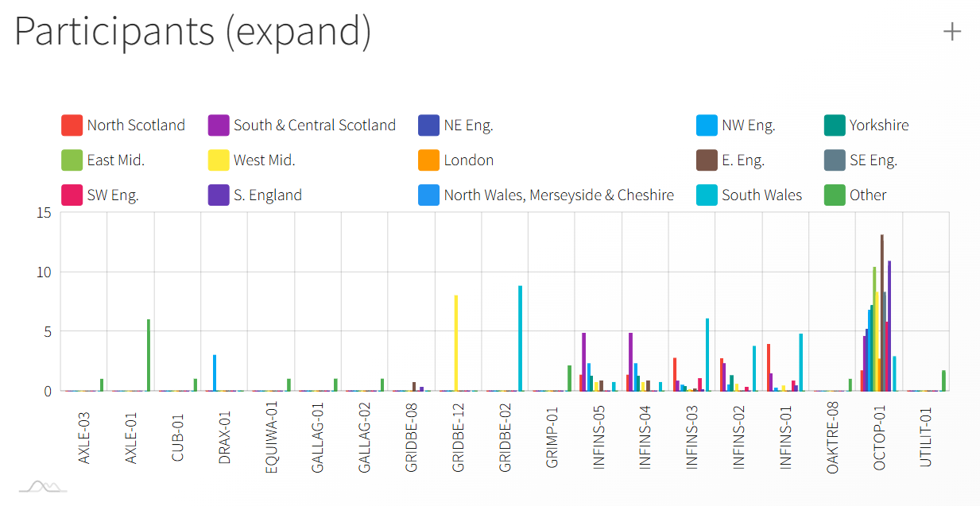Toggle South & Central Scotland purple swatch
Viewport: 980px width, 506px height.
coord(219,126)
